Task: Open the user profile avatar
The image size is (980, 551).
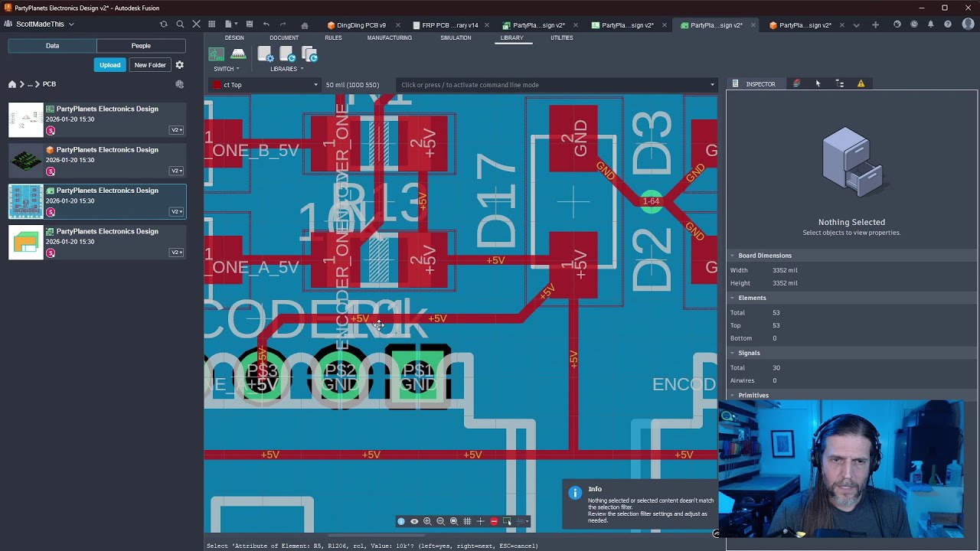Action: [x=968, y=24]
